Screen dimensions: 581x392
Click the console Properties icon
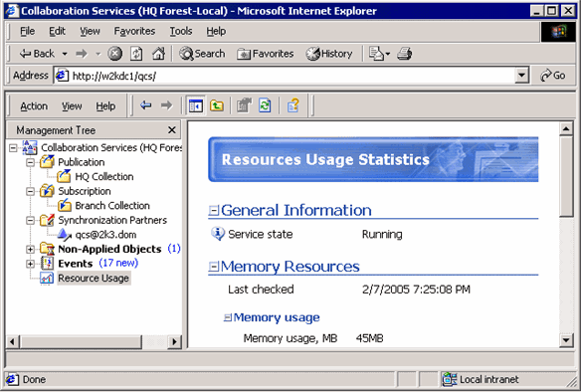click(x=244, y=106)
